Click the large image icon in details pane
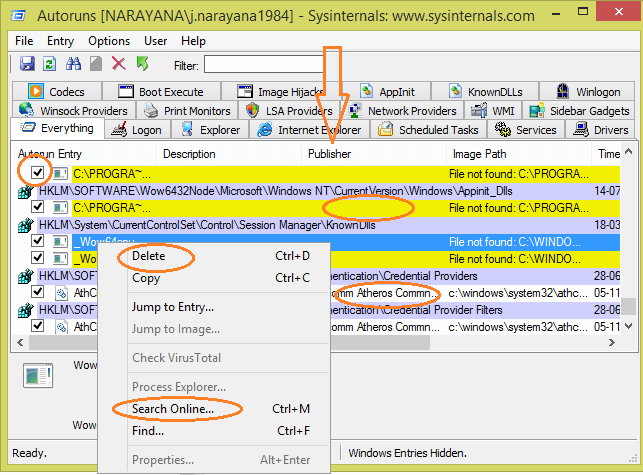Viewport: 643px width, 475px height. pyautogui.click(x=38, y=375)
